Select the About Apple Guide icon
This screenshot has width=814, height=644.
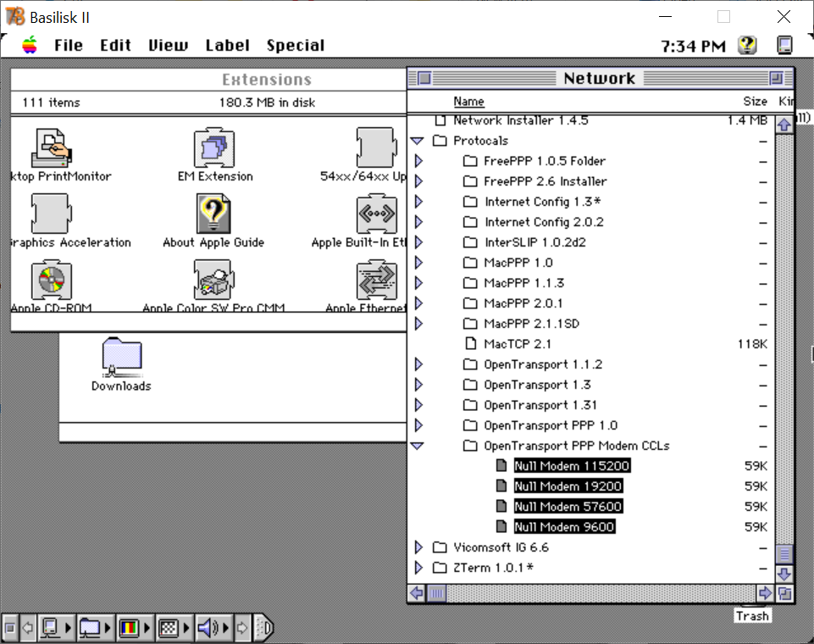(x=214, y=214)
